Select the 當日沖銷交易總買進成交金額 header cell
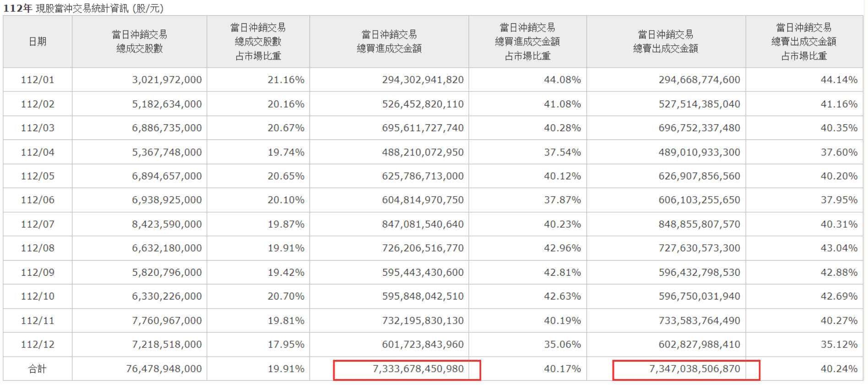This screenshot has height=385, width=868. 389,42
